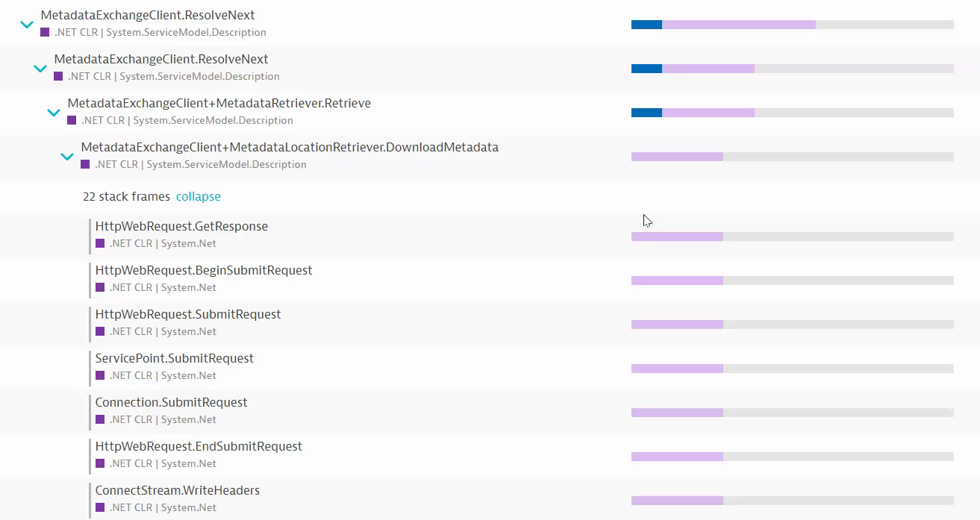The width and height of the screenshot is (980, 520).
Task: Click purple .NET CLR icon under HttpWebRequest.GetResponse
Action: point(100,243)
